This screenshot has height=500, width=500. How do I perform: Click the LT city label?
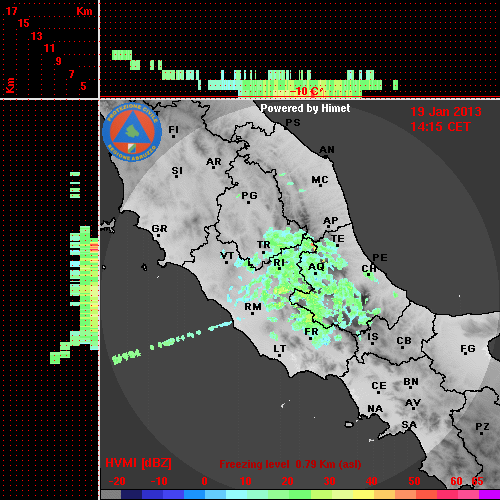point(280,349)
